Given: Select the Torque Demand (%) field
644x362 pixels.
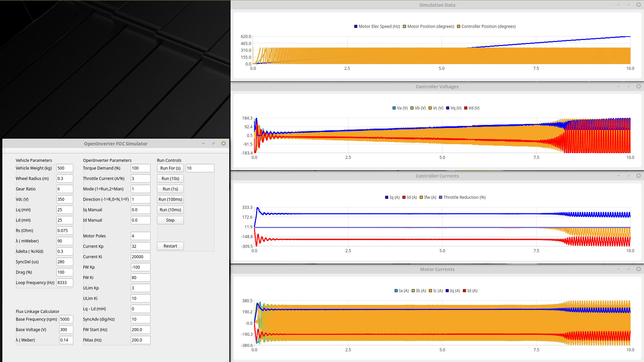Looking at the screenshot, I should [140, 168].
